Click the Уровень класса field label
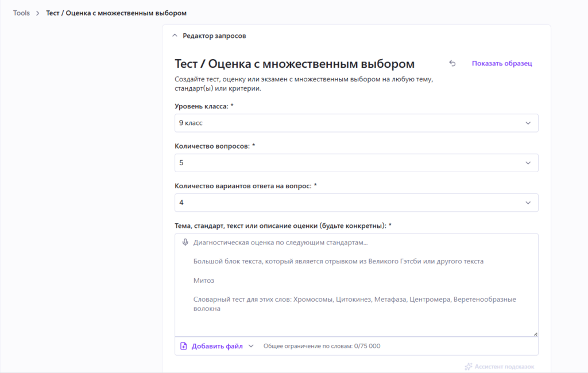This screenshot has height=373, width=588. click(204, 106)
